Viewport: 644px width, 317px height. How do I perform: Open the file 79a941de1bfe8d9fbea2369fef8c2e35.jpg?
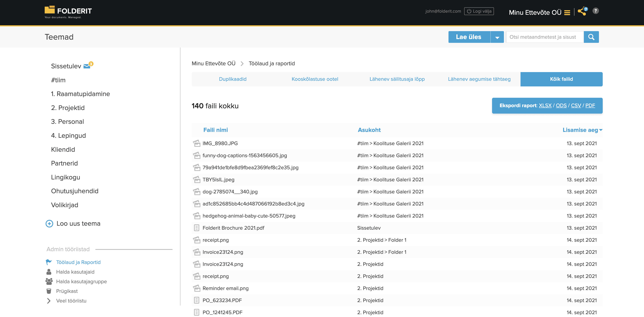[251, 168]
